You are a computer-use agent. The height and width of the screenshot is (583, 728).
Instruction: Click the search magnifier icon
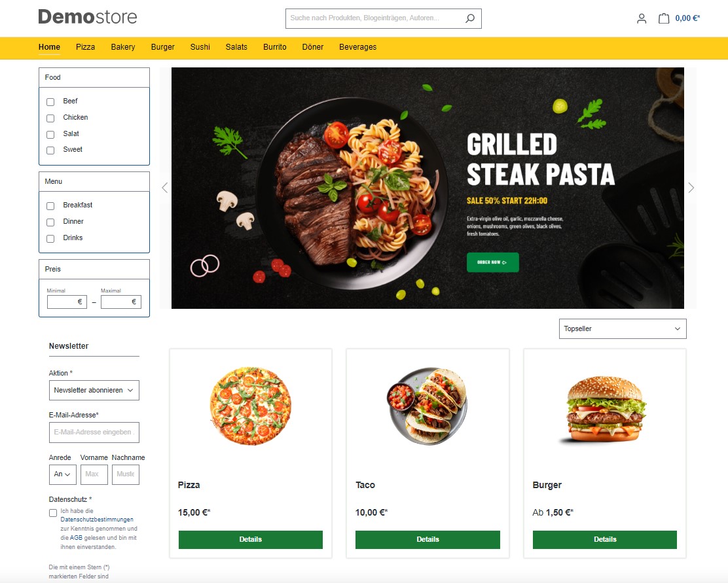pyautogui.click(x=470, y=18)
